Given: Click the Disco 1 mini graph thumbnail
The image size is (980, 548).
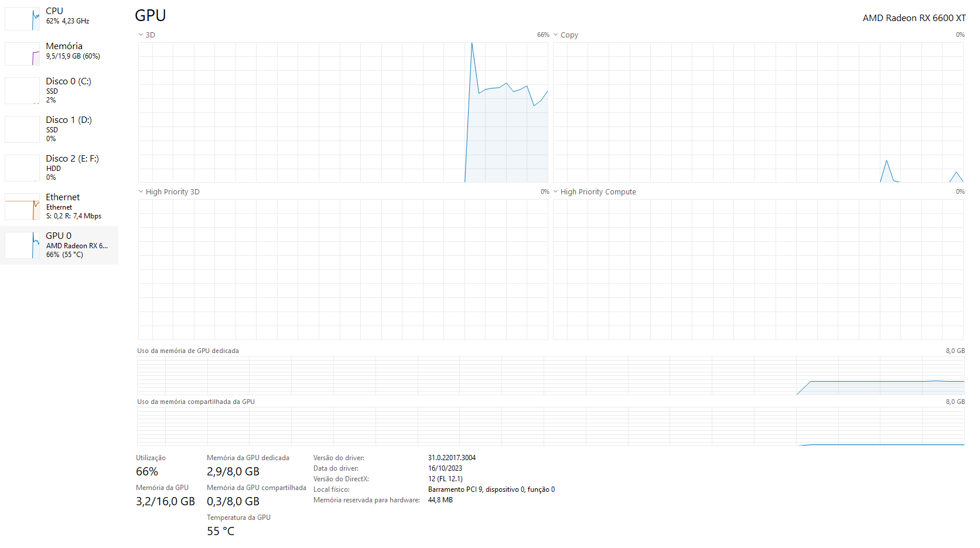Looking at the screenshot, I should [22, 129].
